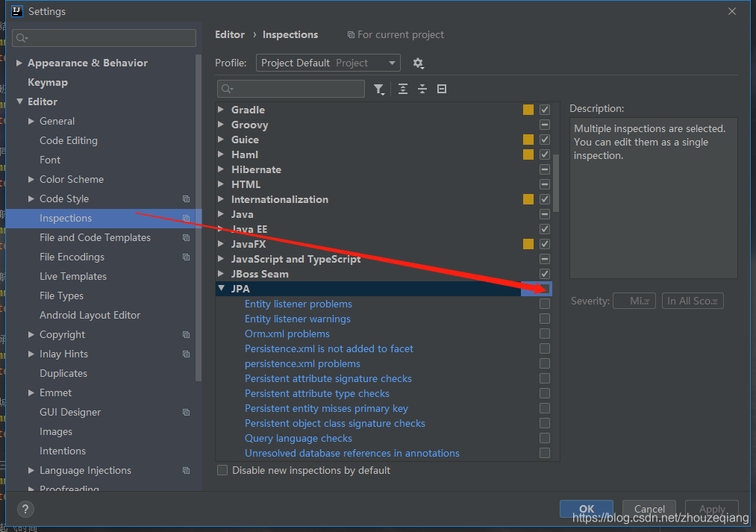Toggle the Hibernate inspections checkbox

click(x=545, y=169)
